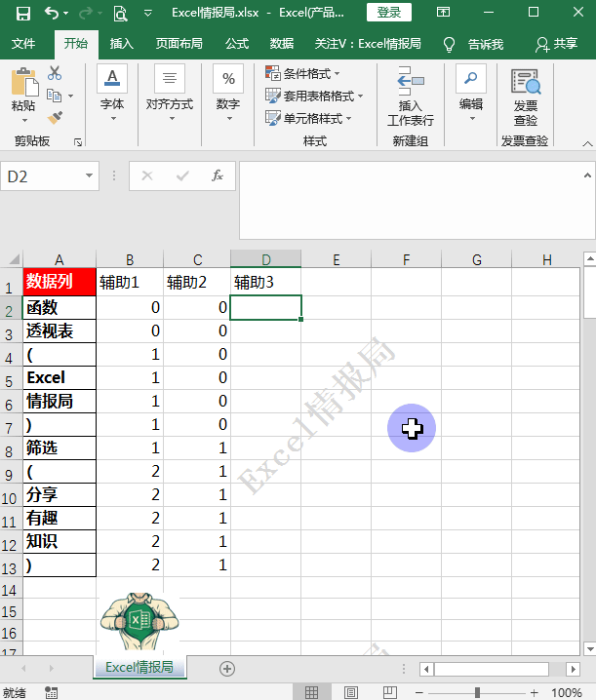Click the Copy icon
The image size is (596, 700).
pos(54,96)
